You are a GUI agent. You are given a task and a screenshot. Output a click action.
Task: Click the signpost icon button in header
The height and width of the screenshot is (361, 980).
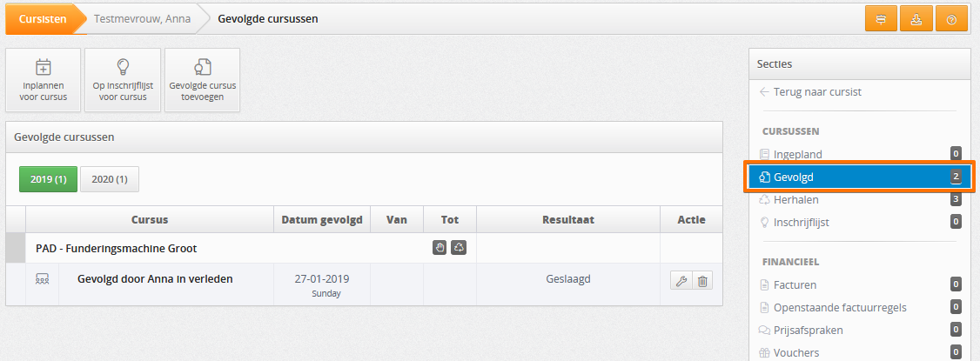coord(881,19)
